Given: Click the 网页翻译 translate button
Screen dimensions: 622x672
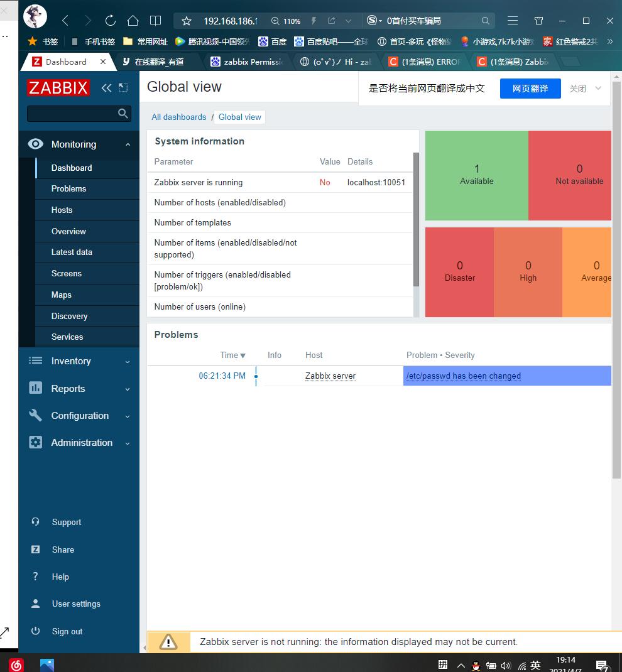Looking at the screenshot, I should [530, 89].
